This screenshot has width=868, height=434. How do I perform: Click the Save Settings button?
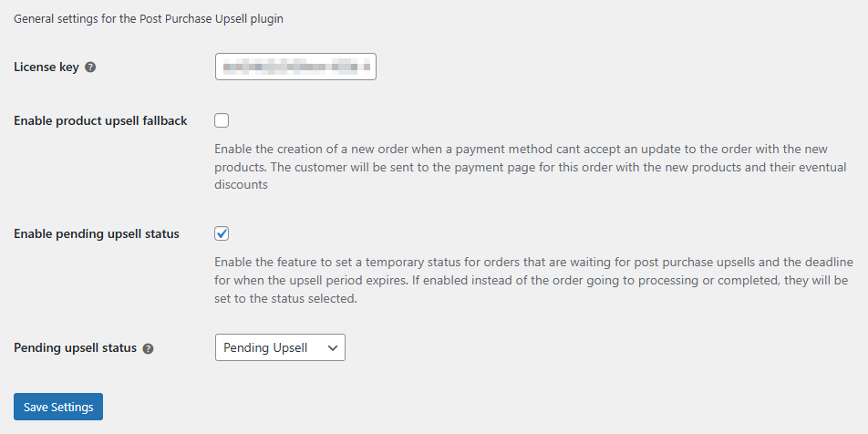(x=58, y=407)
